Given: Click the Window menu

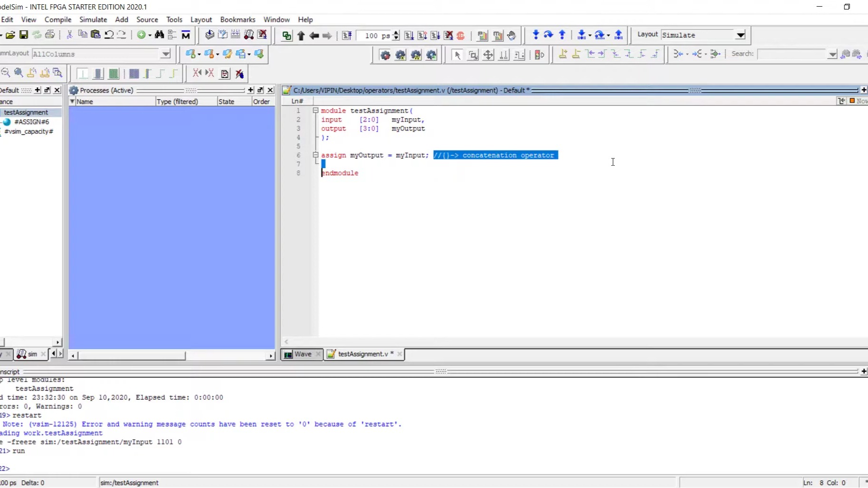Looking at the screenshot, I should coord(277,19).
